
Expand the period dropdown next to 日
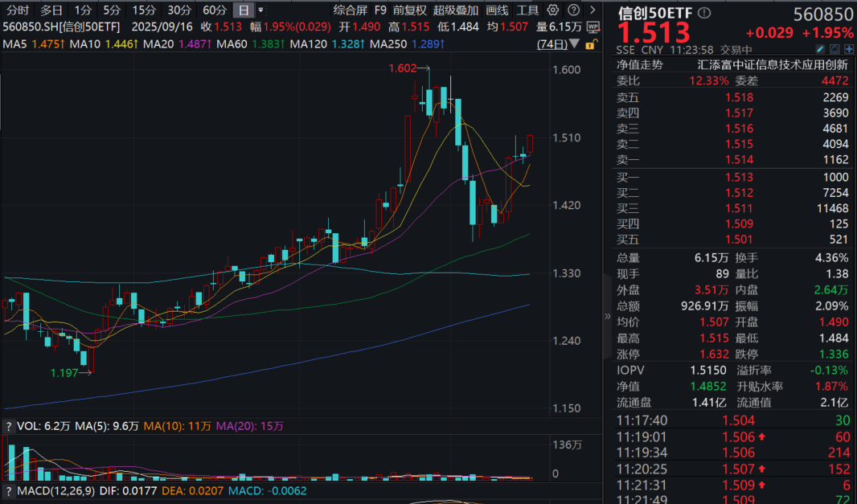(260, 10)
